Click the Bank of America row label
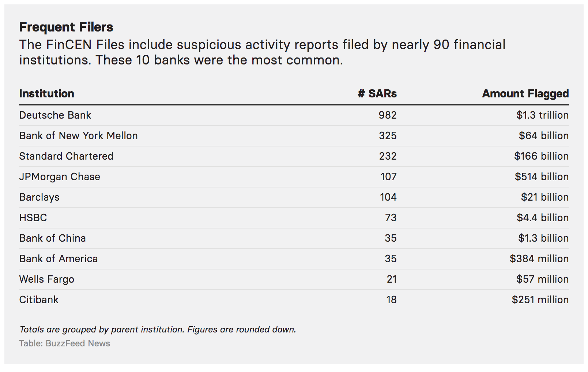 59,259
